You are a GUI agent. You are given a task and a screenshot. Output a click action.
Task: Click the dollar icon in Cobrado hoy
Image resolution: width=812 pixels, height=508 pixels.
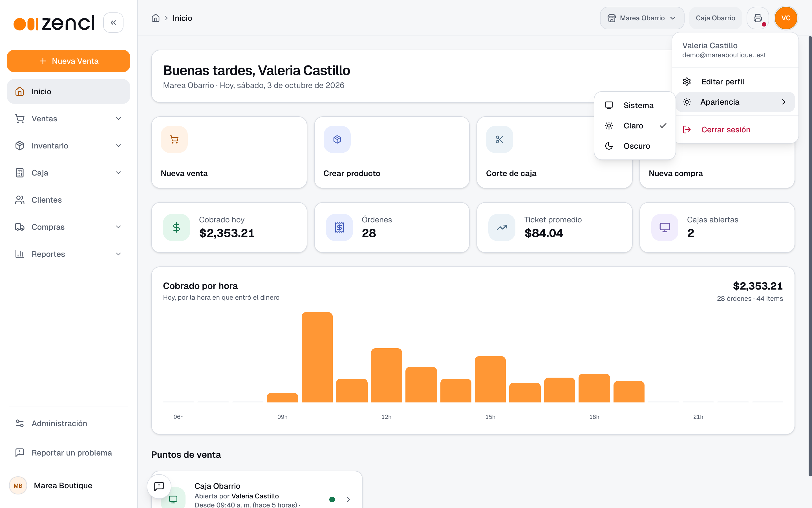[x=176, y=227]
